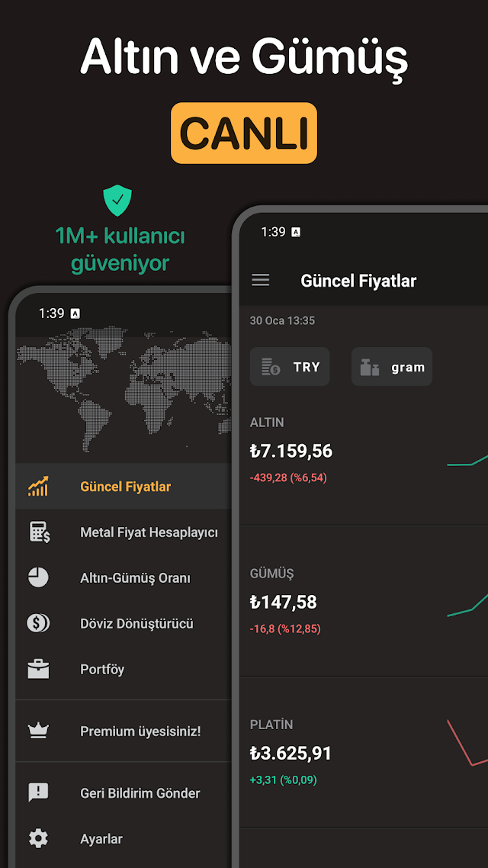Open Portföy menu entry

click(x=123, y=669)
